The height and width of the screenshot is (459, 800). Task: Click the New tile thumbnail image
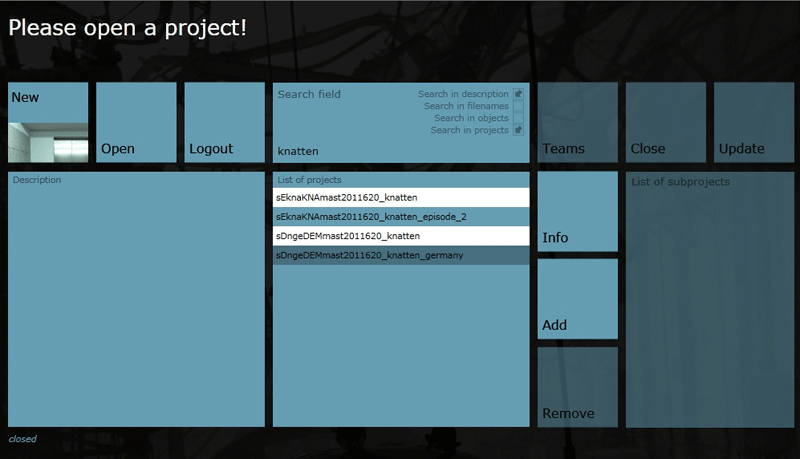48,142
